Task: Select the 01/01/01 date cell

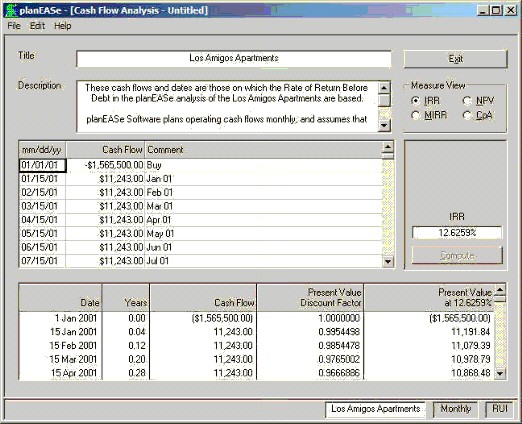Action: [x=43, y=165]
